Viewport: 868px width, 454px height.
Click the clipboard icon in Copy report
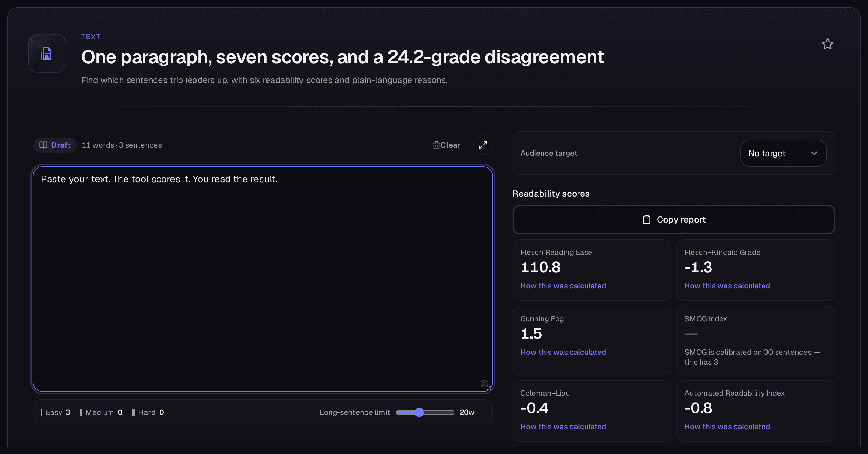coord(646,220)
